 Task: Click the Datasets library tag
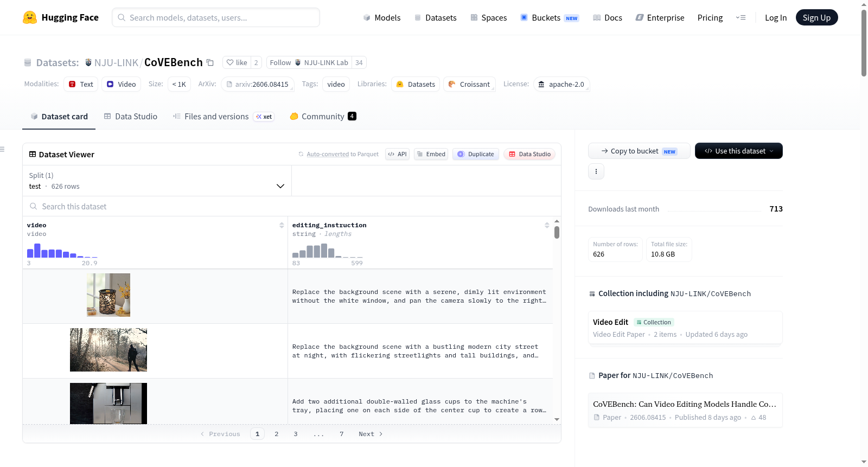(416, 84)
